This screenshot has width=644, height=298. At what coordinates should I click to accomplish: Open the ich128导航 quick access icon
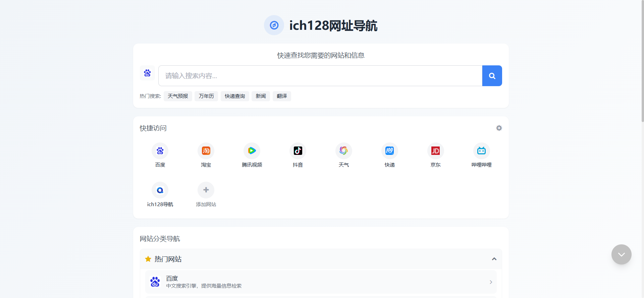(x=160, y=190)
